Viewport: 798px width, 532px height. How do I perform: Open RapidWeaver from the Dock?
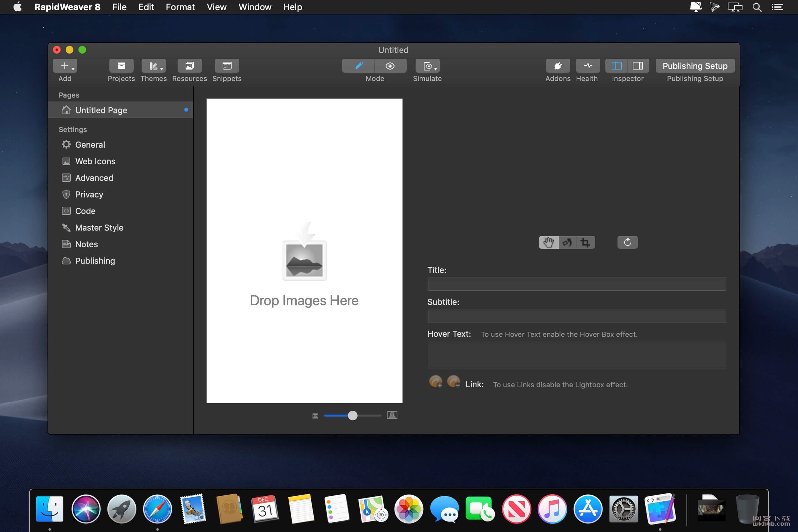[x=660, y=509]
